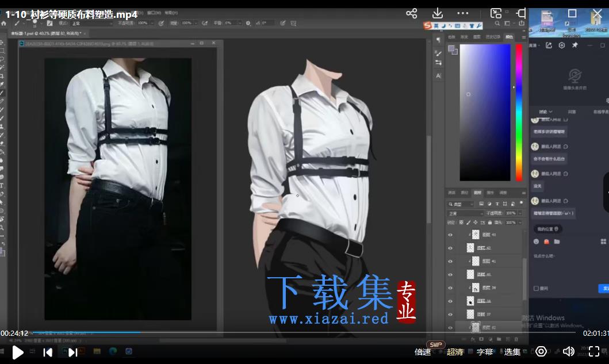The height and width of the screenshot is (364, 609).
Task: Enter fullscreen with the corner brackets icon
Action: [594, 351]
